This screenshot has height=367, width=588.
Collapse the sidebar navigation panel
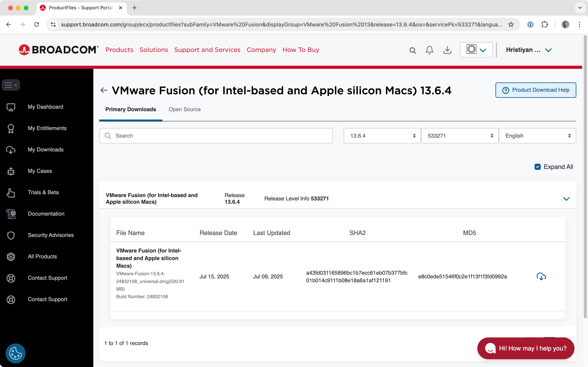click(x=11, y=85)
